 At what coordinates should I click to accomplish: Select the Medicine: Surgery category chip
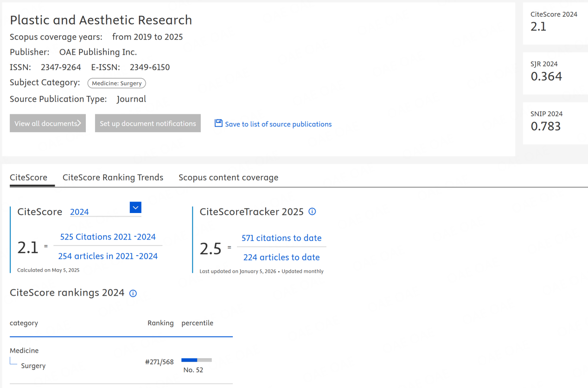(x=116, y=83)
